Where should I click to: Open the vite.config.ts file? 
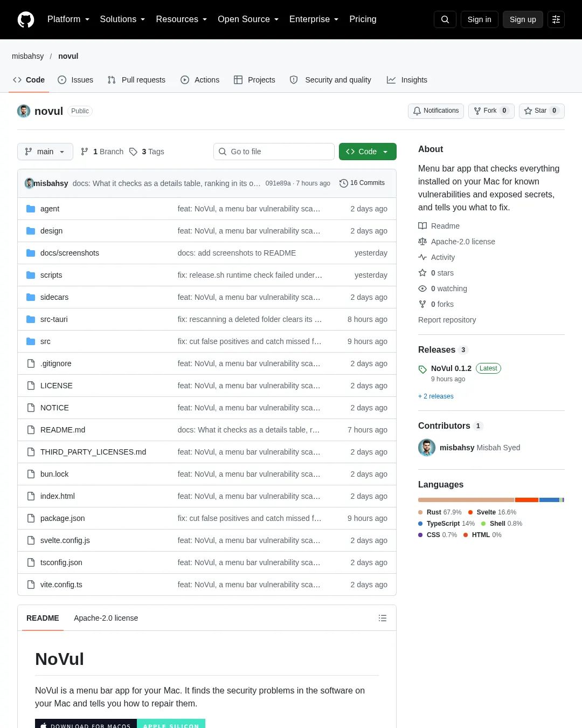tap(61, 585)
